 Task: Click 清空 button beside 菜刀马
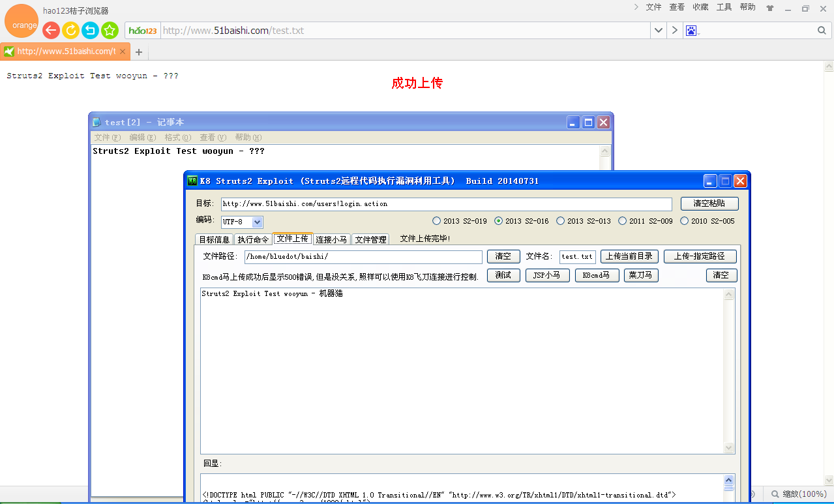click(721, 275)
